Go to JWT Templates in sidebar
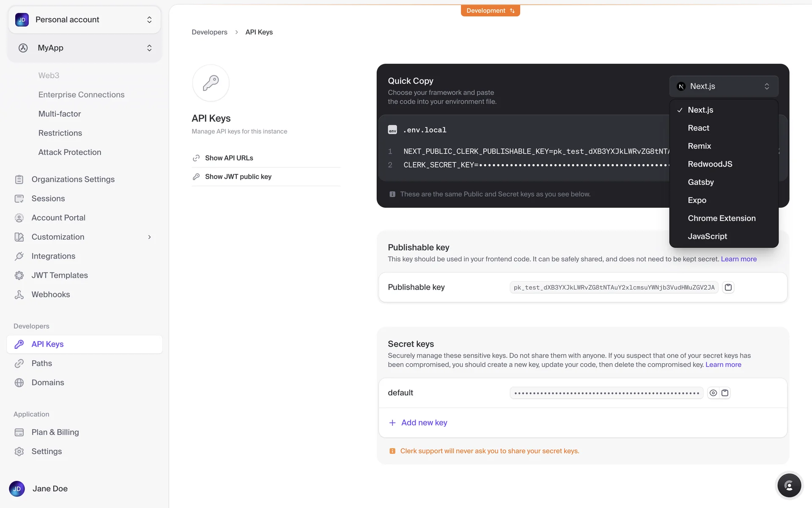The image size is (812, 508). (x=59, y=275)
